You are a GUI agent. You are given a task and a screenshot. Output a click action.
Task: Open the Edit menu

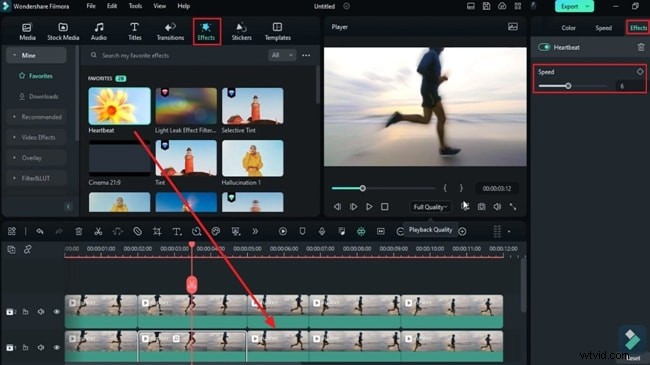[x=112, y=6]
